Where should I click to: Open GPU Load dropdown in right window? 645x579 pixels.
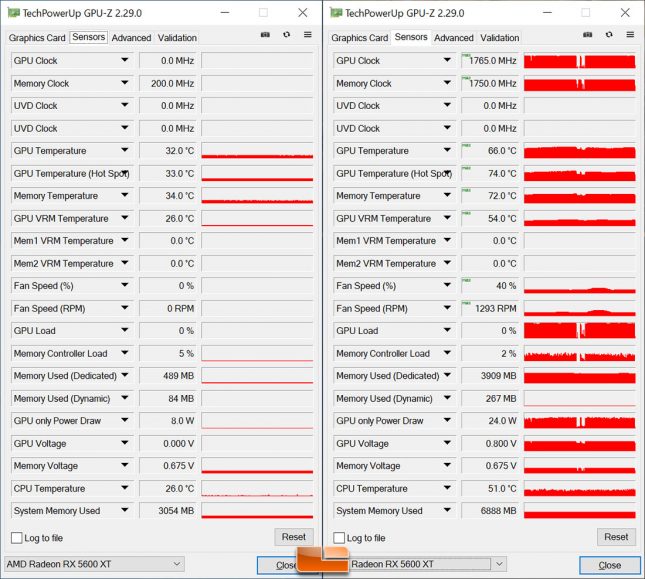pos(447,330)
